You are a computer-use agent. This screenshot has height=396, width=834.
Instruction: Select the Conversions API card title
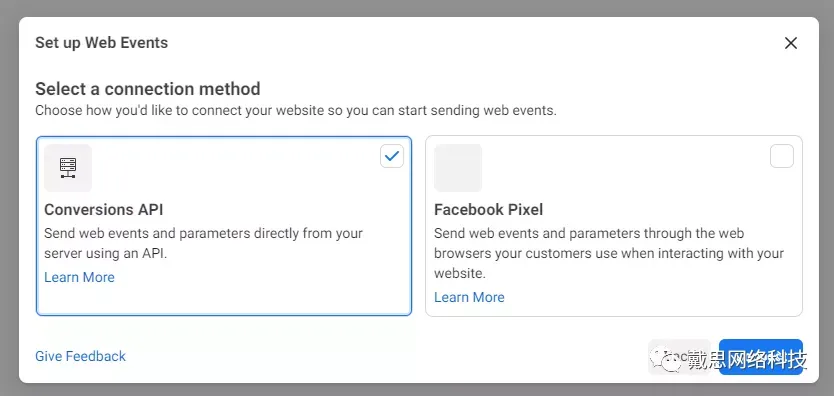click(x=104, y=209)
